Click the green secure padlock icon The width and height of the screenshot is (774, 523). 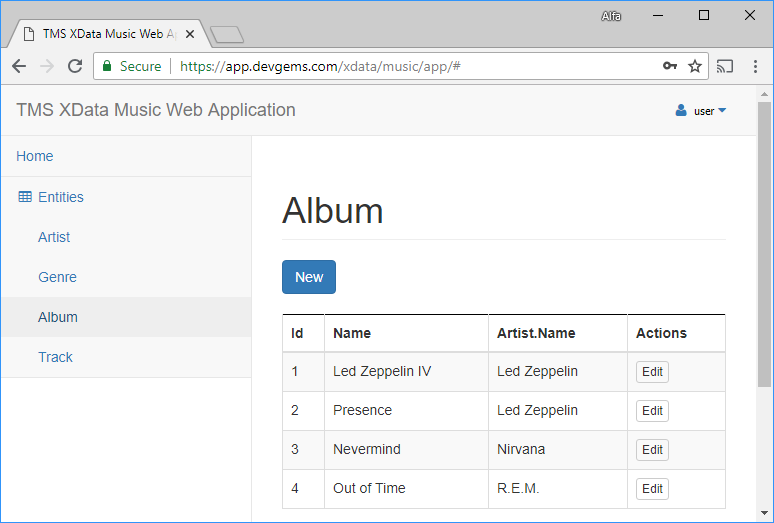click(x=107, y=66)
